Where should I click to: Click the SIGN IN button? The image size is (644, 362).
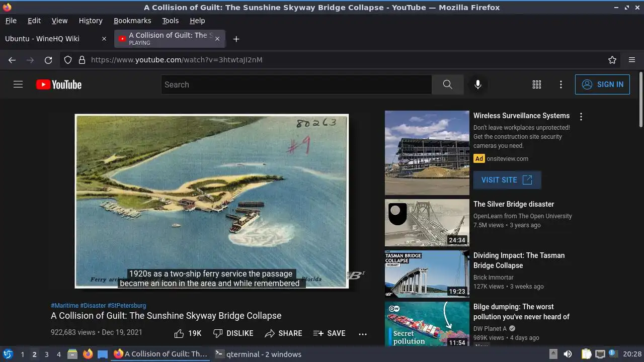pyautogui.click(x=602, y=84)
